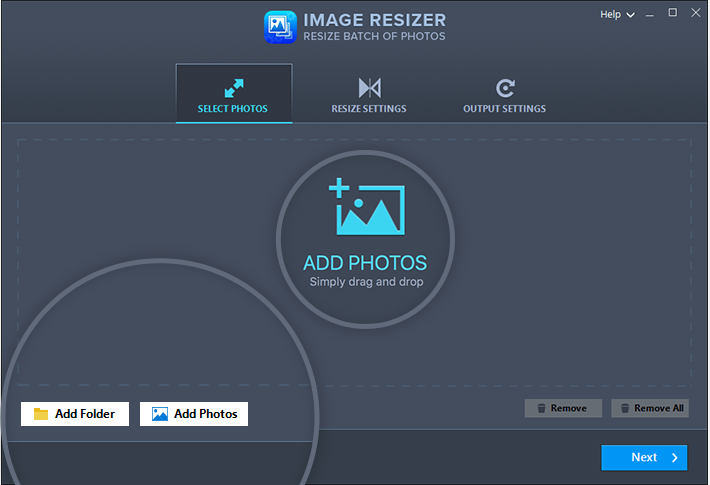Click the large ADD PHOTOS text
Viewport: 710px width, 485px height.
tap(365, 263)
